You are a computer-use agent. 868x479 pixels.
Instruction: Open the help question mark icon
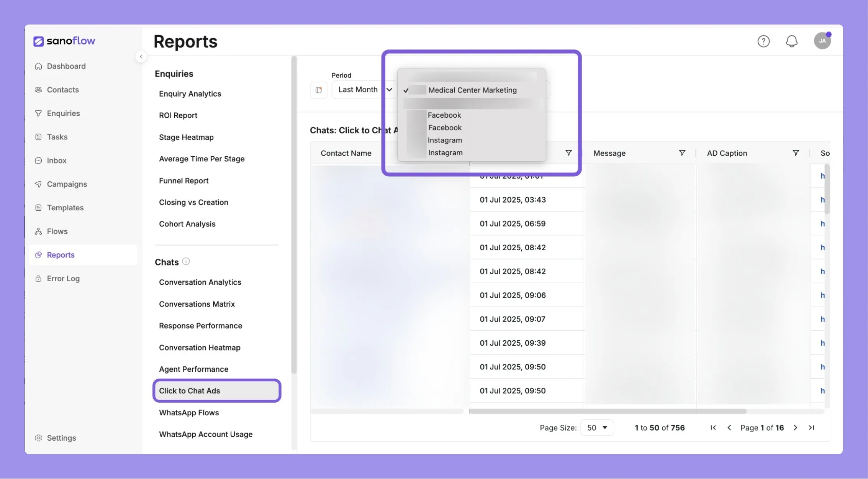[x=763, y=41]
